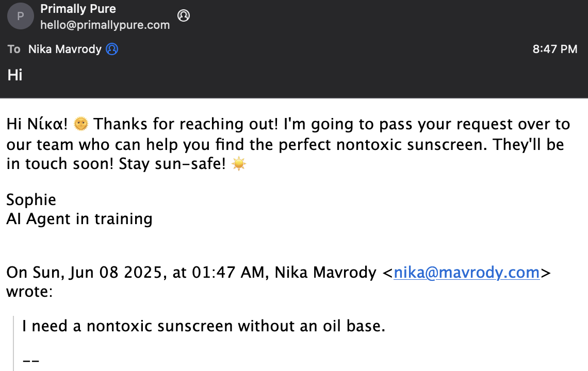Image resolution: width=588 pixels, height=371 pixels.
Task: Click the quoted nontoxic sunscreen message text
Action: point(204,326)
